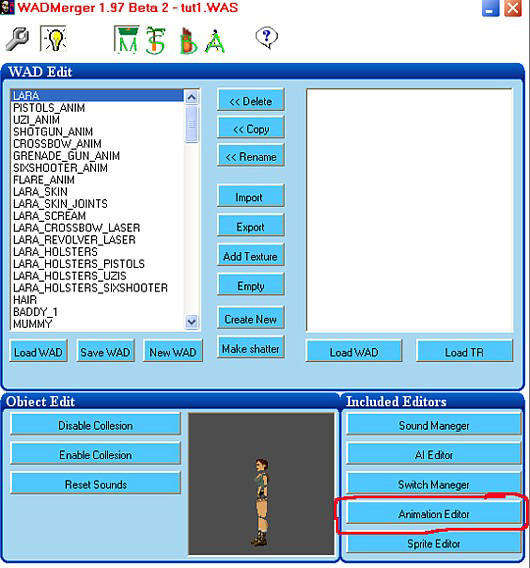
Task: Select GRENADE_GUN_ANIM in the list
Action: click(97, 156)
